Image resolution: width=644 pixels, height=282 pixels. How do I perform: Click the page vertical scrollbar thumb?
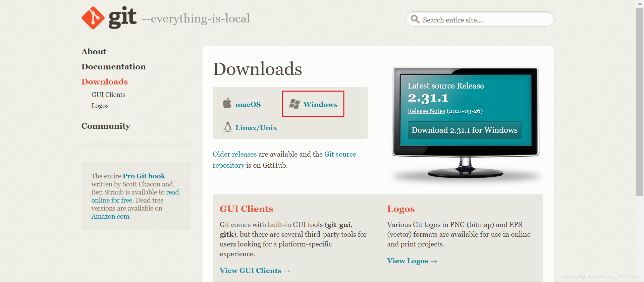click(640, 101)
